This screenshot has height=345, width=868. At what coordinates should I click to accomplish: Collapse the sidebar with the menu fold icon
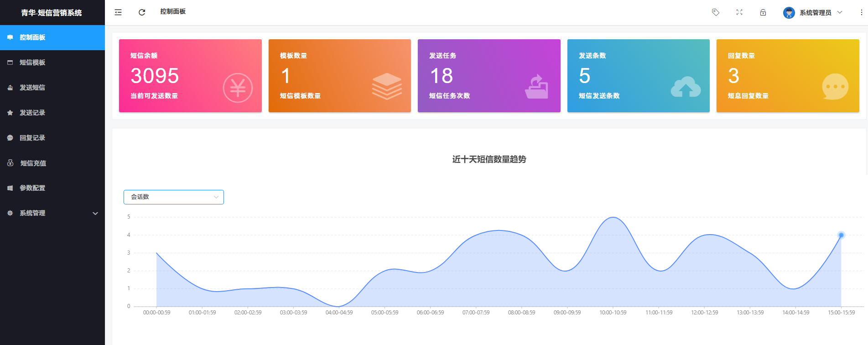(x=118, y=12)
